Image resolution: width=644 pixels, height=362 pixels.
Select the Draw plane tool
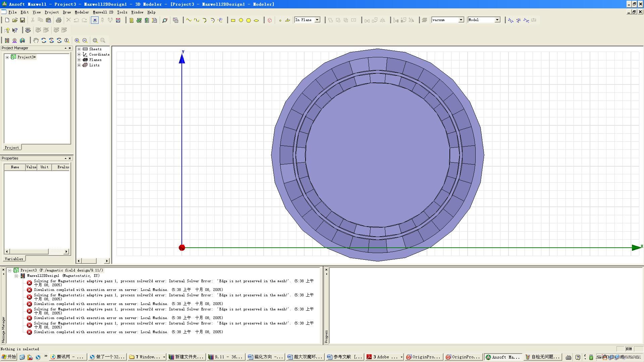pyautogui.click(x=287, y=20)
